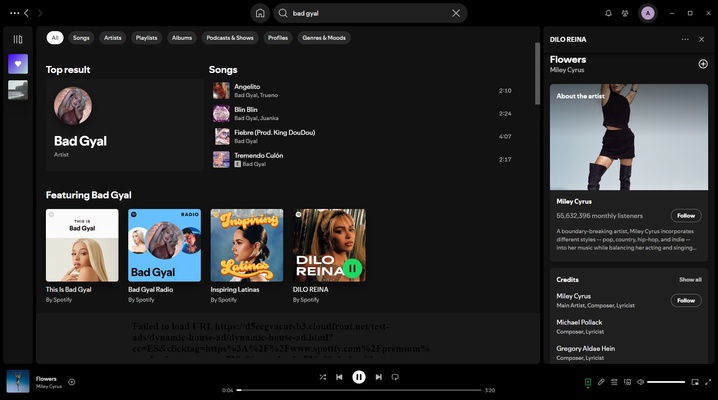Play Fiebre (Prod. King DouDou)
Viewport: 718px width, 400px height.
[362, 136]
